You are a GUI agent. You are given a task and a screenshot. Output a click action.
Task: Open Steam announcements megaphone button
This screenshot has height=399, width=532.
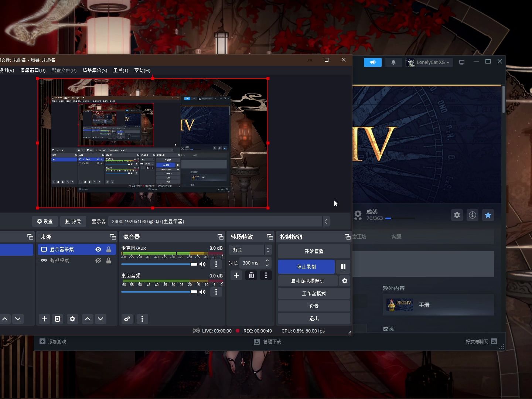[373, 62]
